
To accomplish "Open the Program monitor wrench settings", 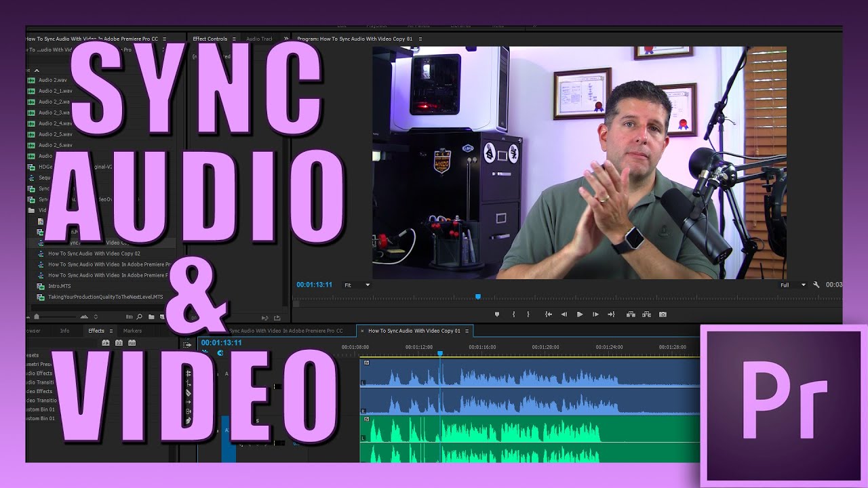I will click(816, 285).
